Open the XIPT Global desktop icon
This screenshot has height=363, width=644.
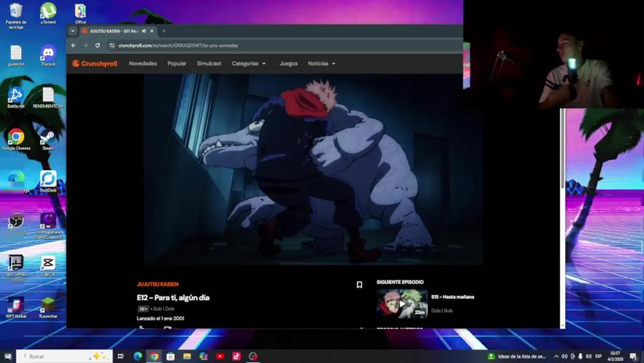(16, 308)
